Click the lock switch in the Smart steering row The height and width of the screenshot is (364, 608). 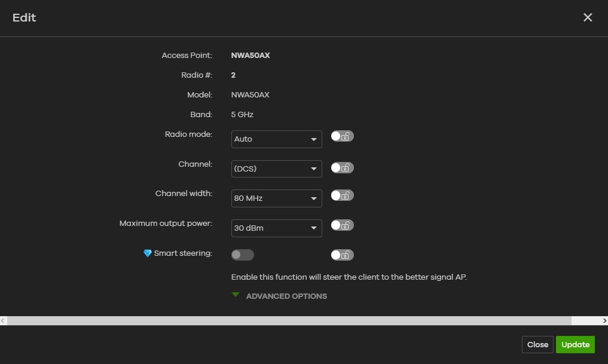(x=342, y=255)
